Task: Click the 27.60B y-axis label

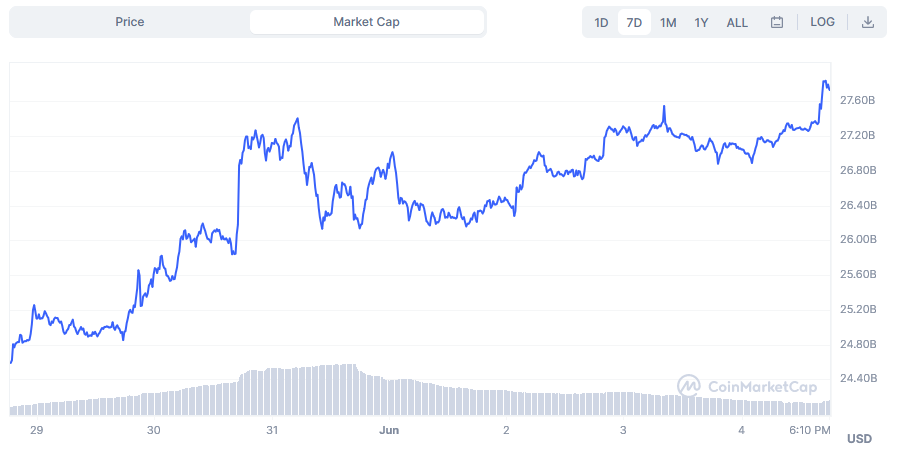Action: (x=858, y=101)
